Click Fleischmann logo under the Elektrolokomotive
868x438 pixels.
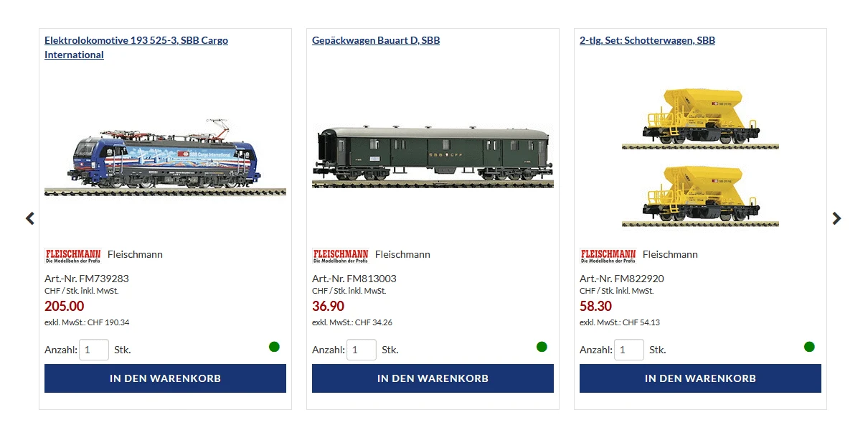tap(73, 255)
